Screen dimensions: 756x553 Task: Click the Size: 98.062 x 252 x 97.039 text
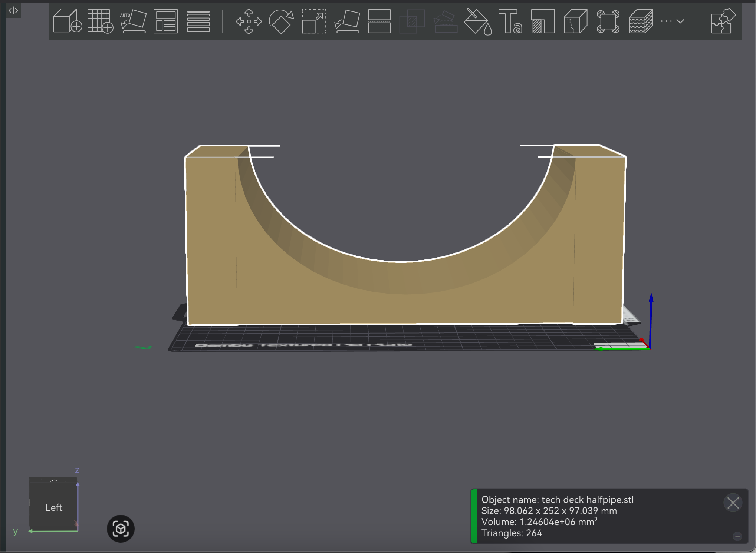pos(549,511)
